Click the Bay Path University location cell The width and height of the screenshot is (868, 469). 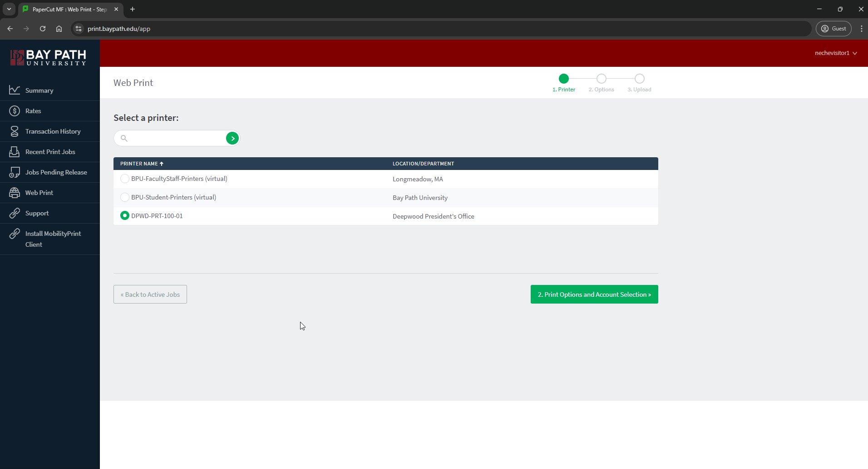pos(420,198)
